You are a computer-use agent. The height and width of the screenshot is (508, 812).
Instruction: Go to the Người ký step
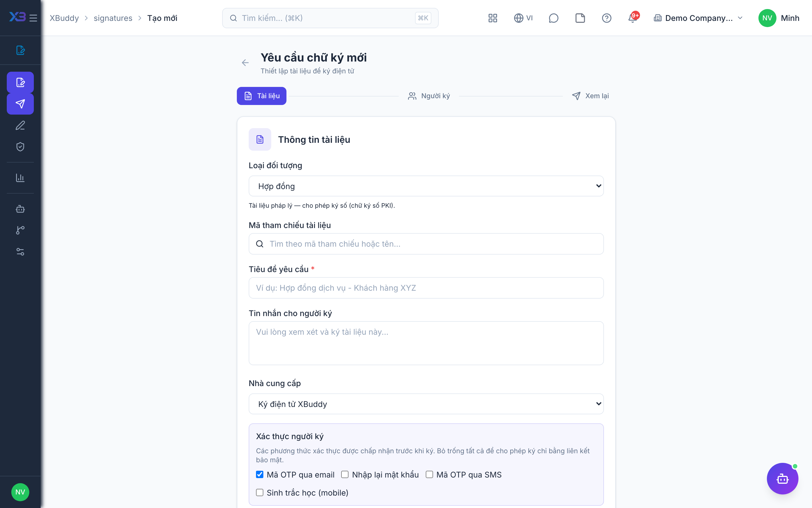(x=429, y=96)
